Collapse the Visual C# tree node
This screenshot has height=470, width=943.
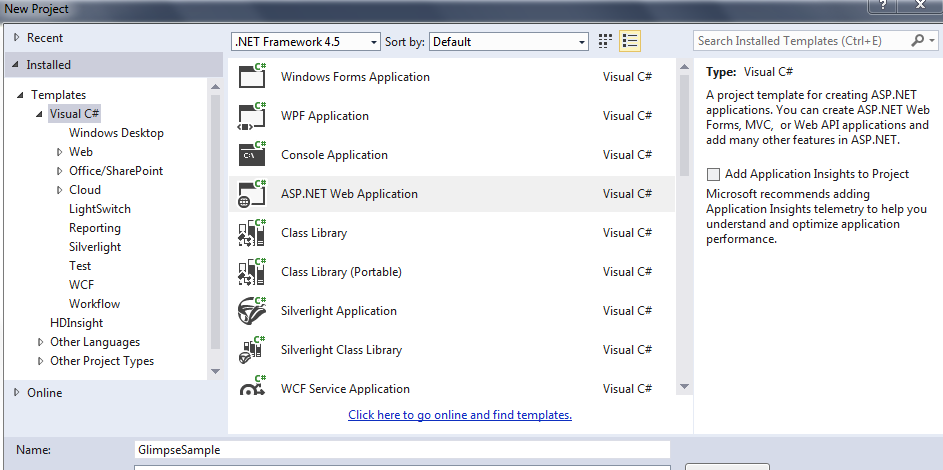39,114
